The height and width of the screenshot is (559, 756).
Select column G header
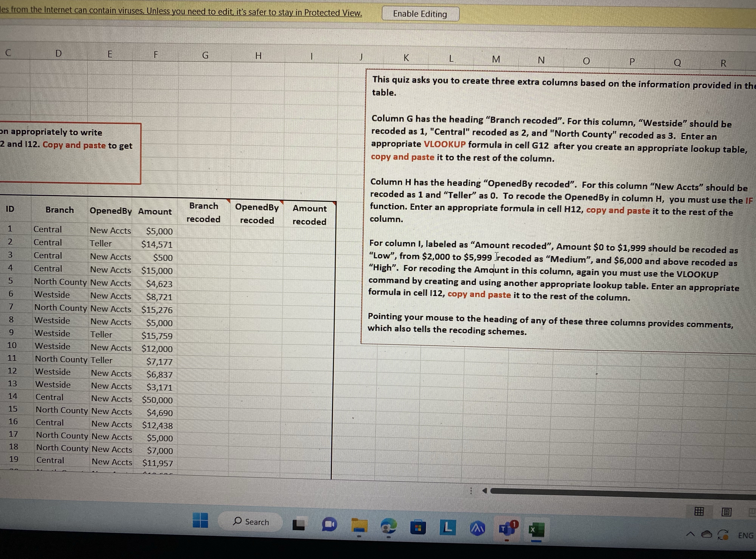(205, 55)
